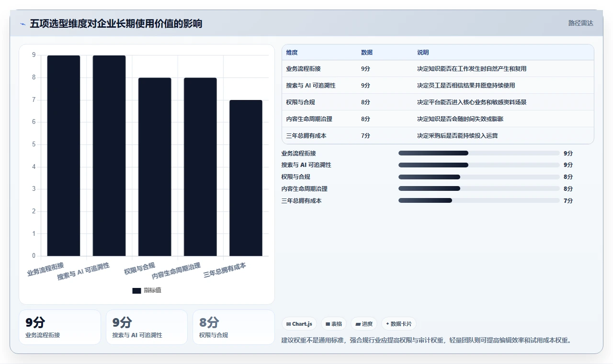613x364 pixels.
Task: Click the 进度 tag chip
Action: (364, 324)
